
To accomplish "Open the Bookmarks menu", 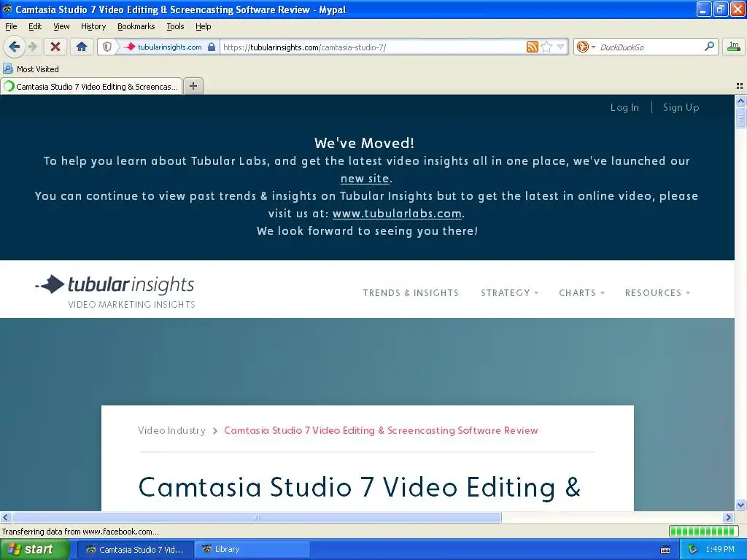I will [136, 26].
